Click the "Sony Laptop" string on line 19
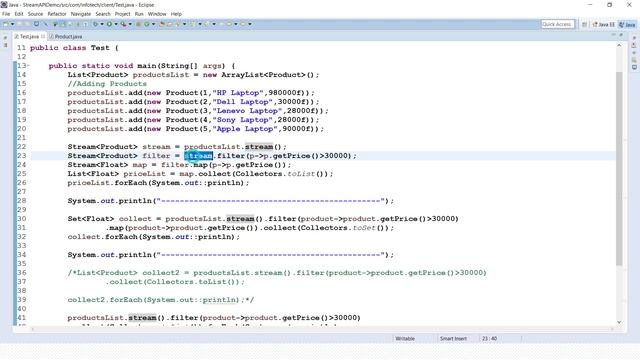 click(242, 120)
